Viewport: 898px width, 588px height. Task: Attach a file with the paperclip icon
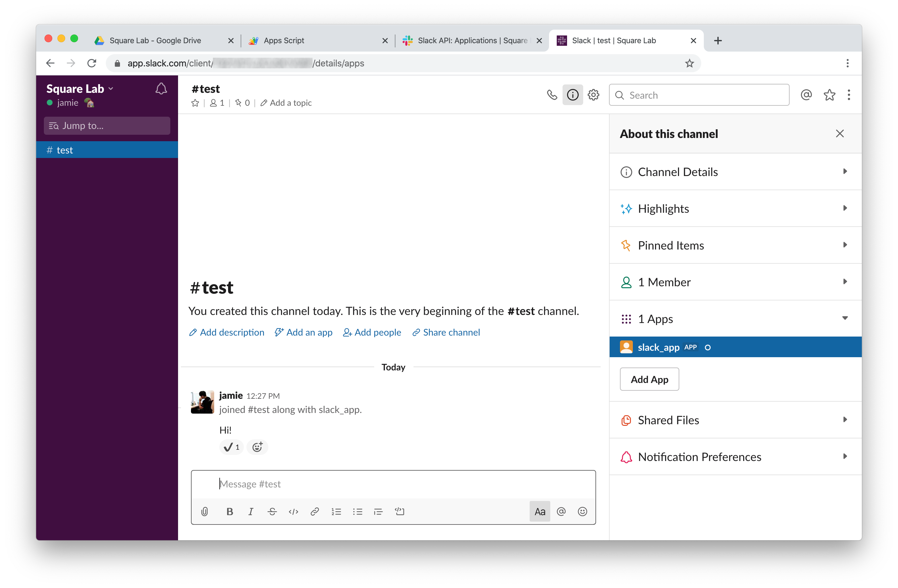205,511
